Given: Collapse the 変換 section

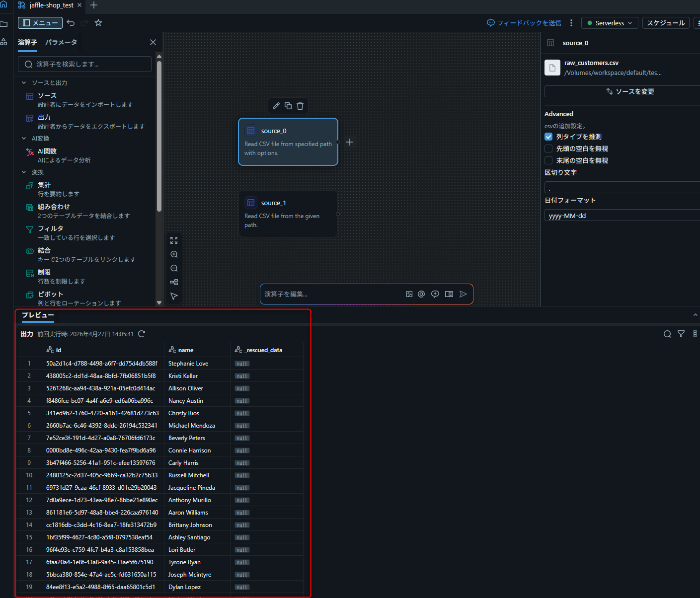Looking at the screenshot, I should tap(24, 172).
